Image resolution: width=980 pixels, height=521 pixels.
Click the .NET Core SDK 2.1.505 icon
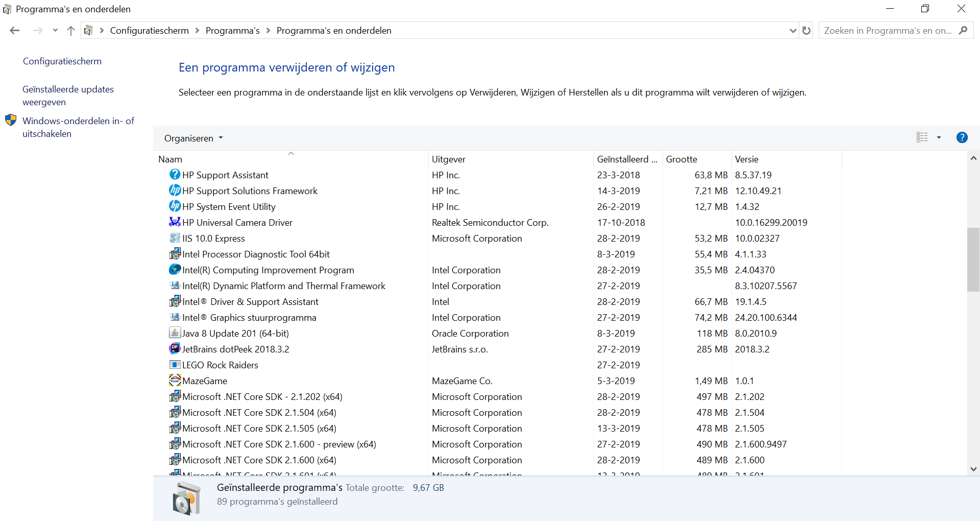tap(175, 428)
